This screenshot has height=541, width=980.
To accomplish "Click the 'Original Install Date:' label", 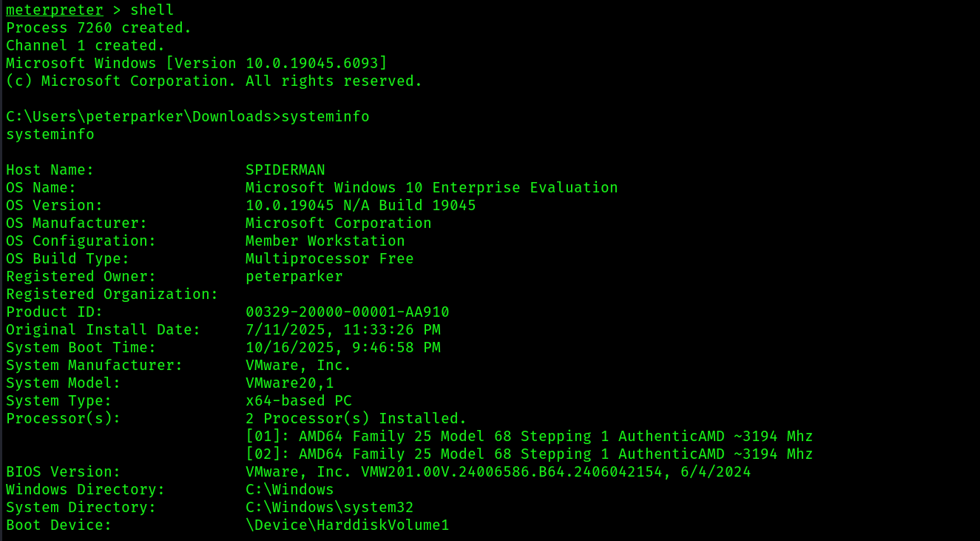I will (x=104, y=330).
